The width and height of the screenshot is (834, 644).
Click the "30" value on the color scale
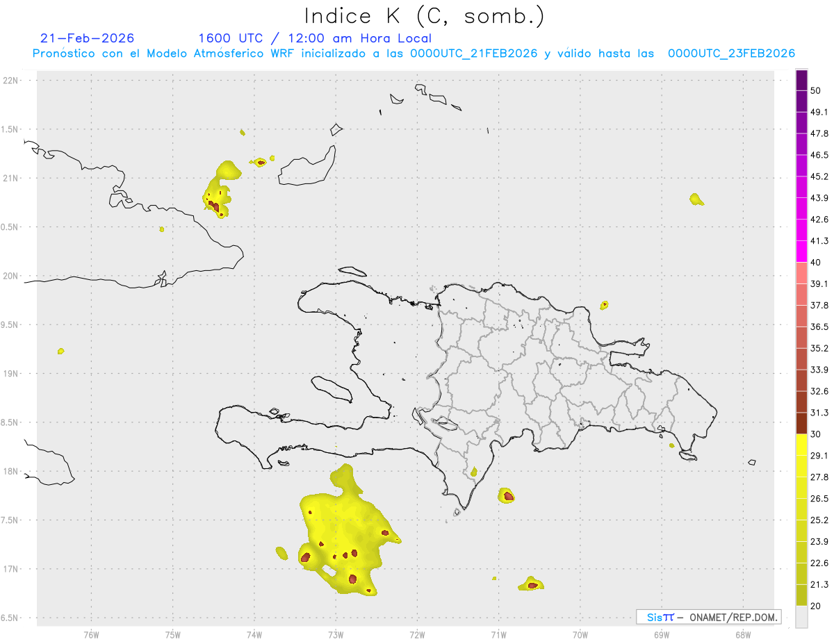816,434
